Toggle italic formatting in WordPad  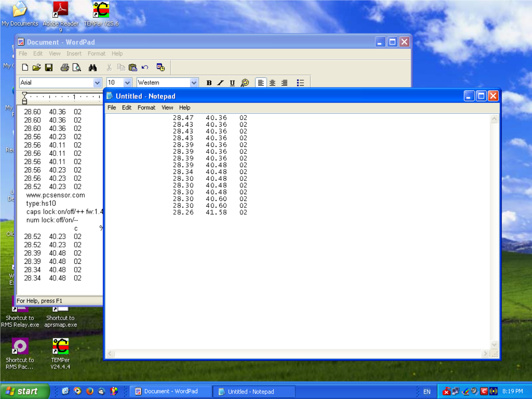pyautogui.click(x=220, y=82)
